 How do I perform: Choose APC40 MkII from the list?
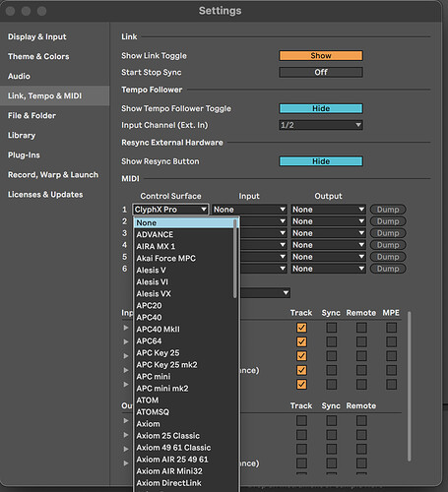[x=184, y=329]
